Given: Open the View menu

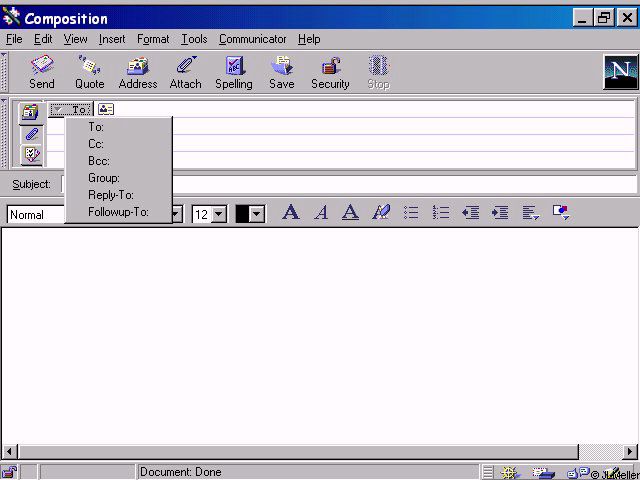Looking at the screenshot, I should [76, 39].
